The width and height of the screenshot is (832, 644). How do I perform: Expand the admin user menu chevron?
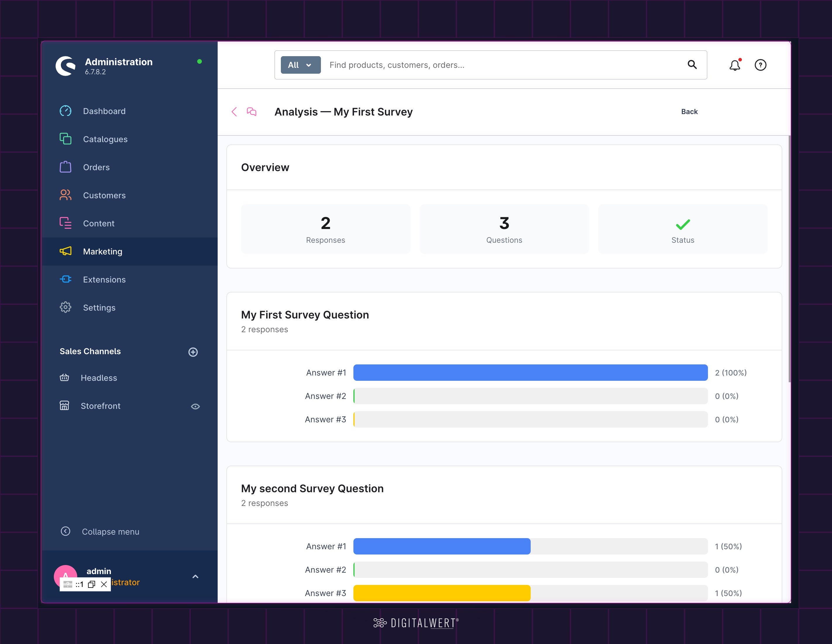(195, 577)
